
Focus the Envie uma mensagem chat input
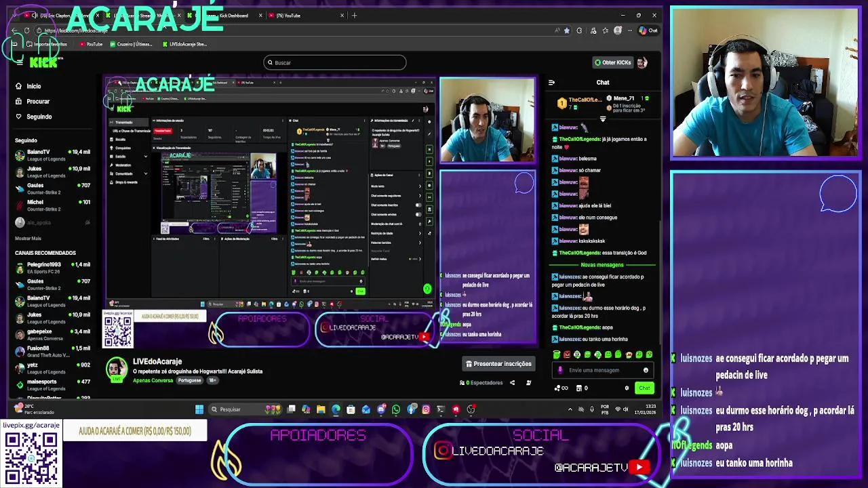[604, 370]
